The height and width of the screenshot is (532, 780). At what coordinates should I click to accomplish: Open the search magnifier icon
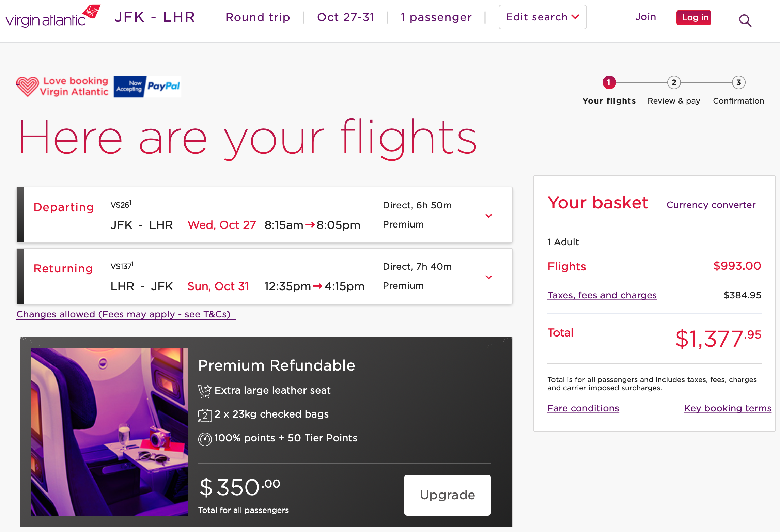745,21
